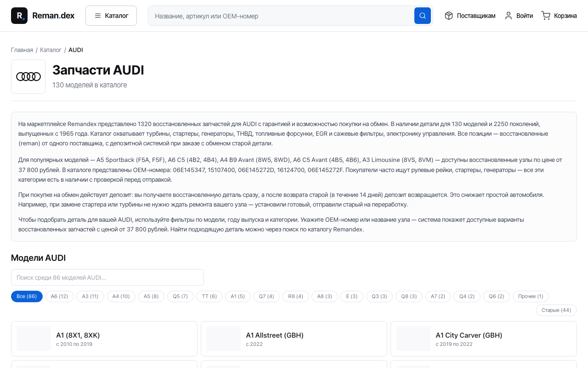
Task: Select the A3 (11) filter chip
Action: (x=90, y=297)
